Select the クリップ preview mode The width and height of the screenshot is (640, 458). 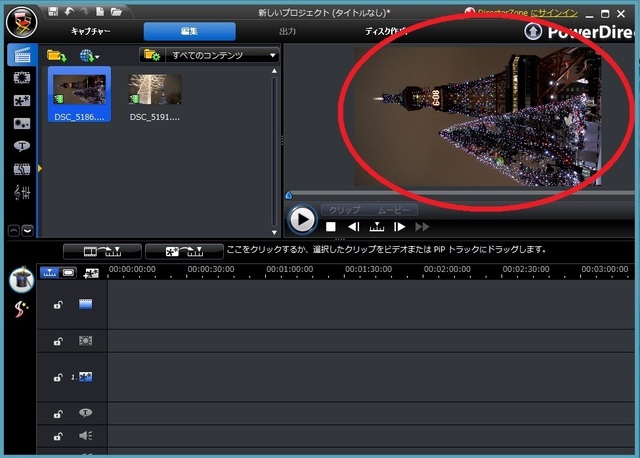point(344,210)
